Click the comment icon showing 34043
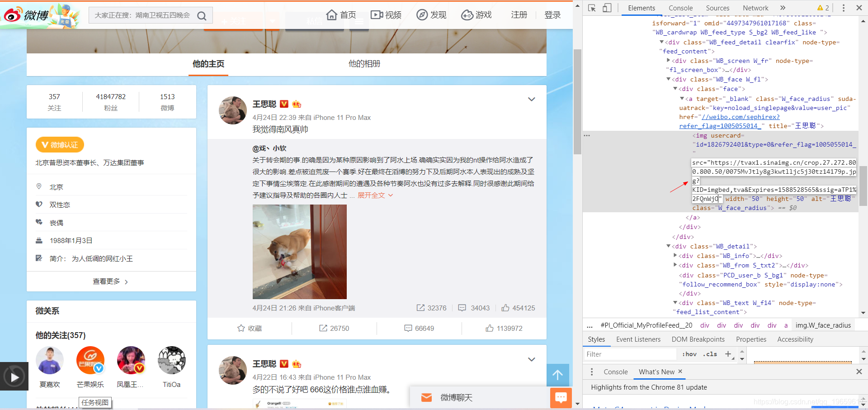 [x=462, y=308]
